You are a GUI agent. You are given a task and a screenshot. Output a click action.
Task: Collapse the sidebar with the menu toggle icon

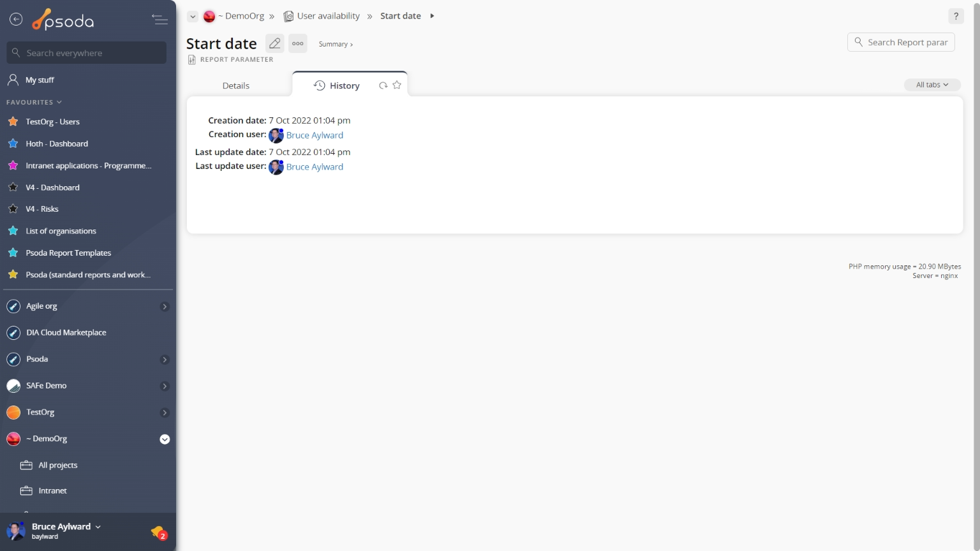160,20
